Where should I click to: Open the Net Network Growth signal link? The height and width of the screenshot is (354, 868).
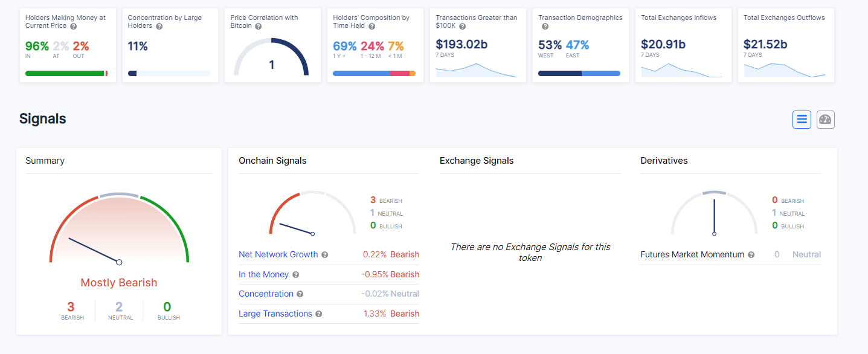pyautogui.click(x=278, y=254)
